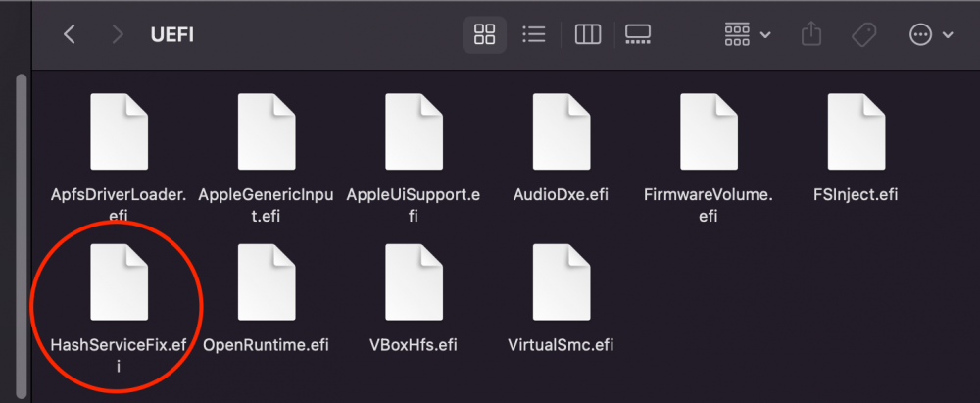980x403 pixels.
Task: Click the FSInject.efi file name
Action: coord(857,194)
